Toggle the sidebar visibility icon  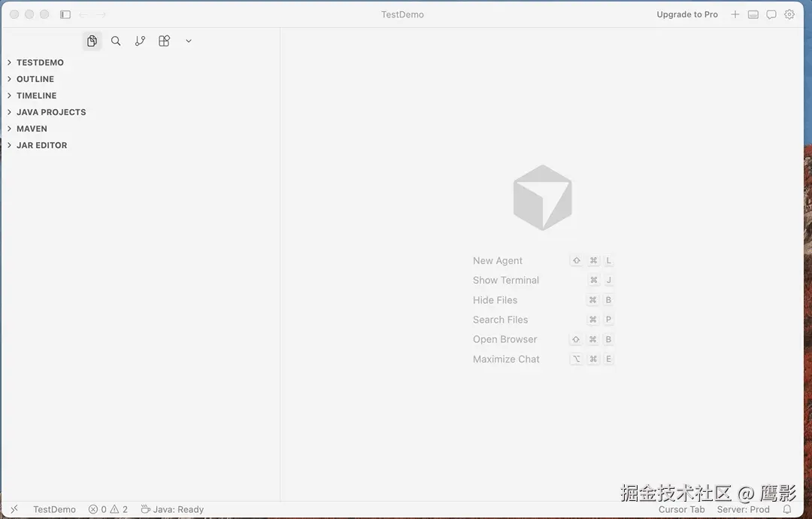coord(65,14)
